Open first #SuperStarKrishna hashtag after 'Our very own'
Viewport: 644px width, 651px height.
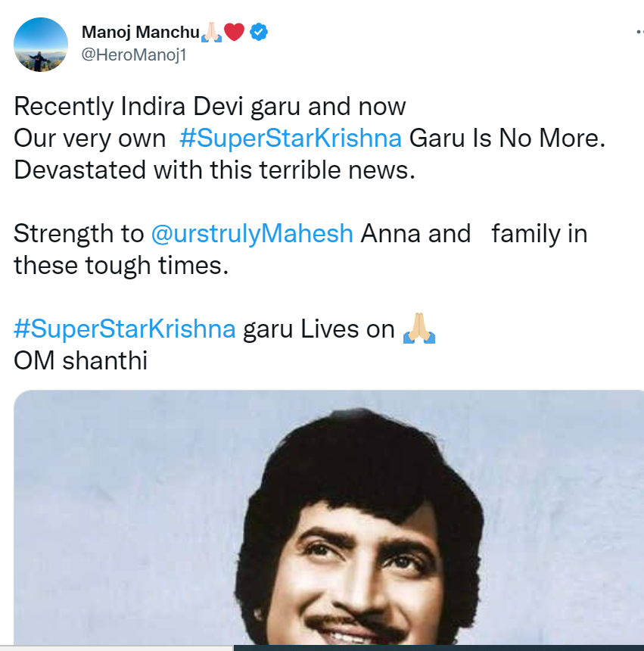pyautogui.click(x=291, y=139)
